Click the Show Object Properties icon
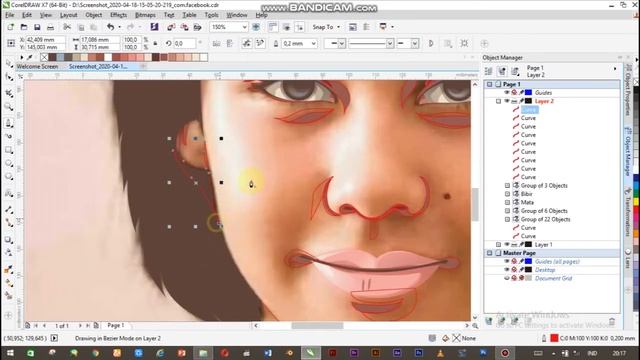This screenshot has height=360, width=640. (x=489, y=71)
